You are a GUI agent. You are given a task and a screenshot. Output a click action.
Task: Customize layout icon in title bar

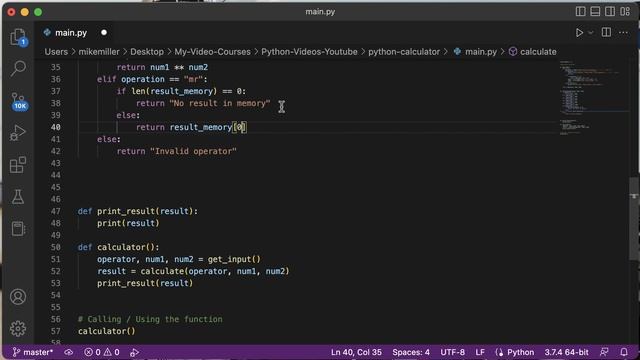click(625, 11)
